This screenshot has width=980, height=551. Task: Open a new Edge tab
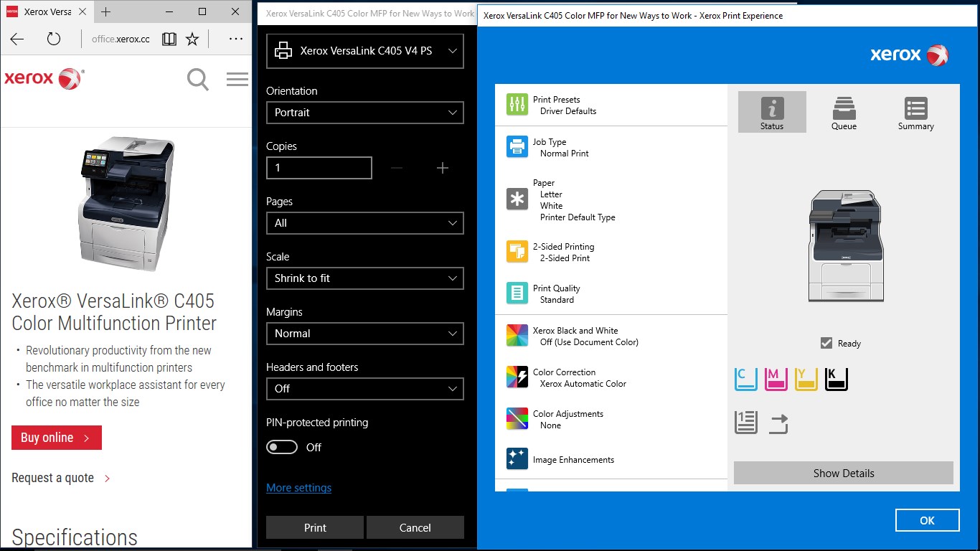click(x=106, y=12)
